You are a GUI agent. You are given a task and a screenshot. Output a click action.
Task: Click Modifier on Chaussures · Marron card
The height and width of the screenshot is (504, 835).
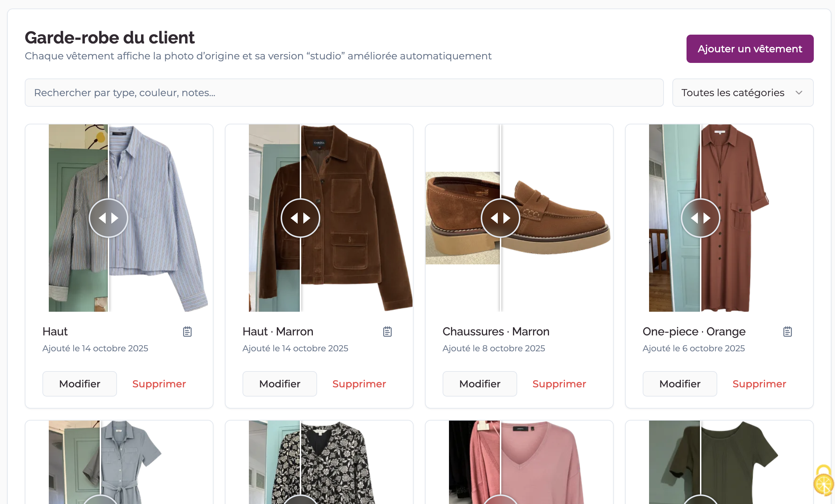(x=480, y=384)
